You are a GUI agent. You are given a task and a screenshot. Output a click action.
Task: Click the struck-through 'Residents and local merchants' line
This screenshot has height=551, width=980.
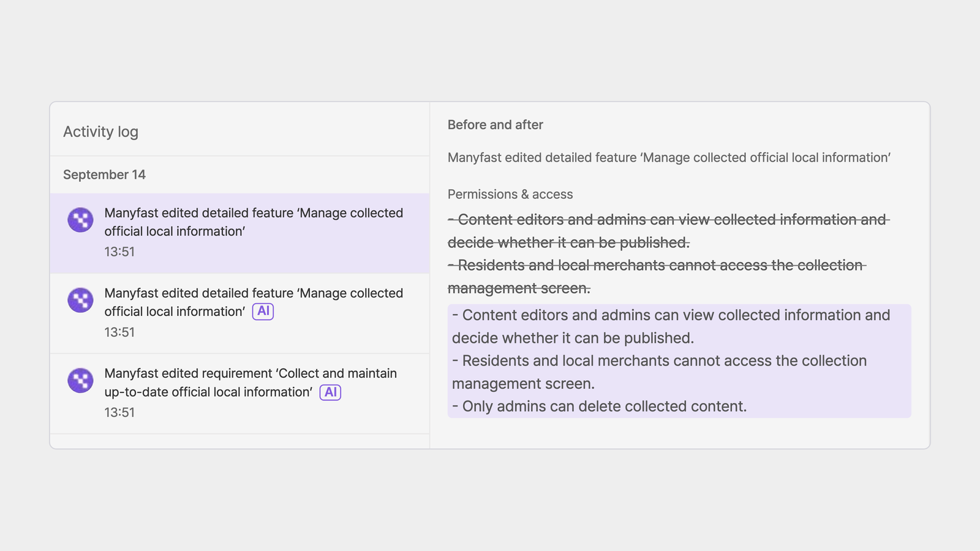(657, 277)
